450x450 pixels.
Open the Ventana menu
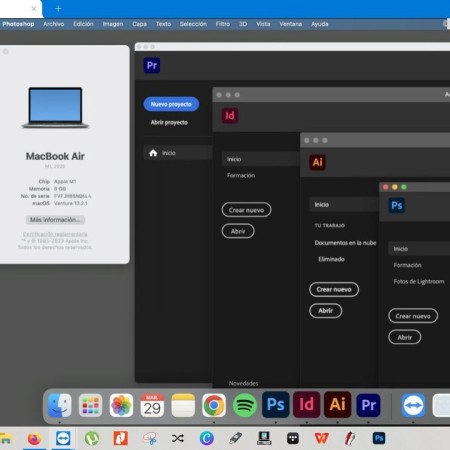291,24
